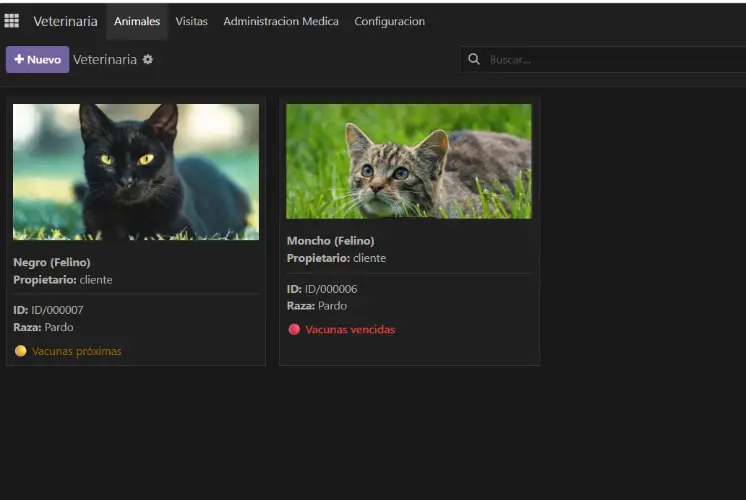This screenshot has height=500, width=746.
Task: Click the gear icon beside Veterinaria title
Action: [148, 60]
